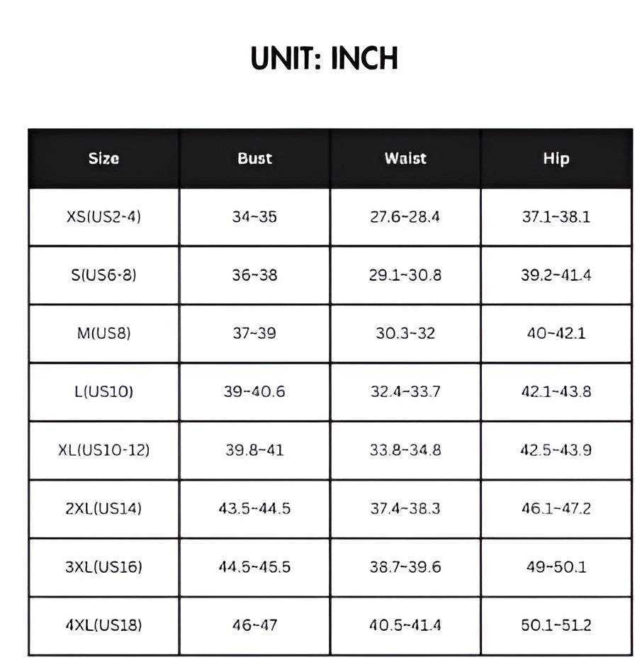The width and height of the screenshot is (642, 672).
Task: Select the 46~47 bust measurement cell
Action: [x=254, y=625]
